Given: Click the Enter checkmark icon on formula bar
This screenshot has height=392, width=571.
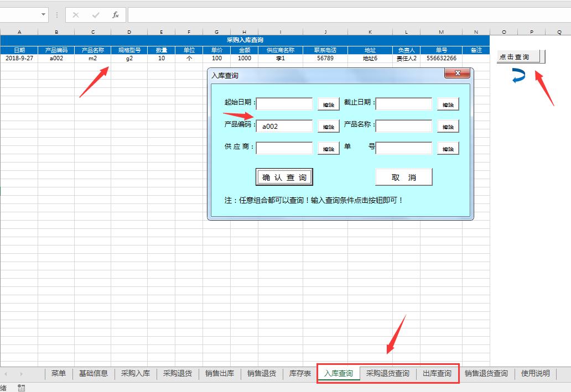Looking at the screenshot, I should 95,15.
